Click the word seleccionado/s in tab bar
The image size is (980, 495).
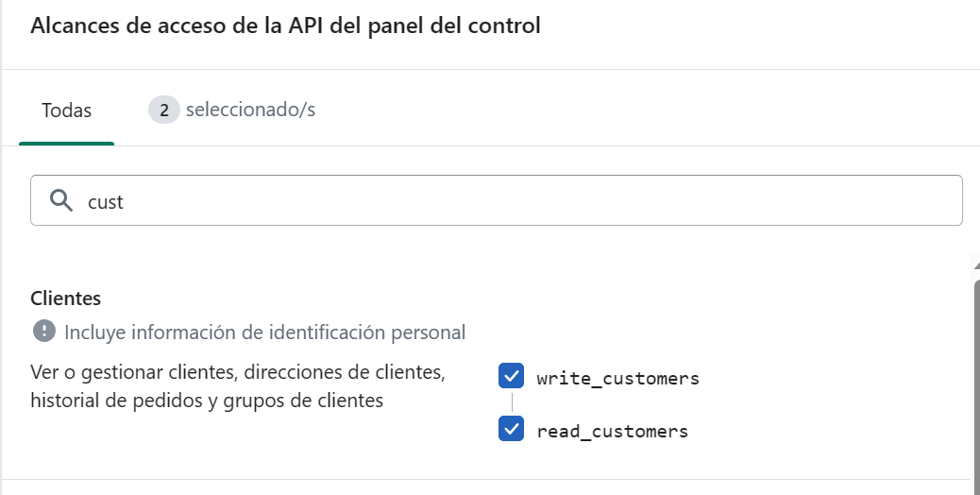250,110
